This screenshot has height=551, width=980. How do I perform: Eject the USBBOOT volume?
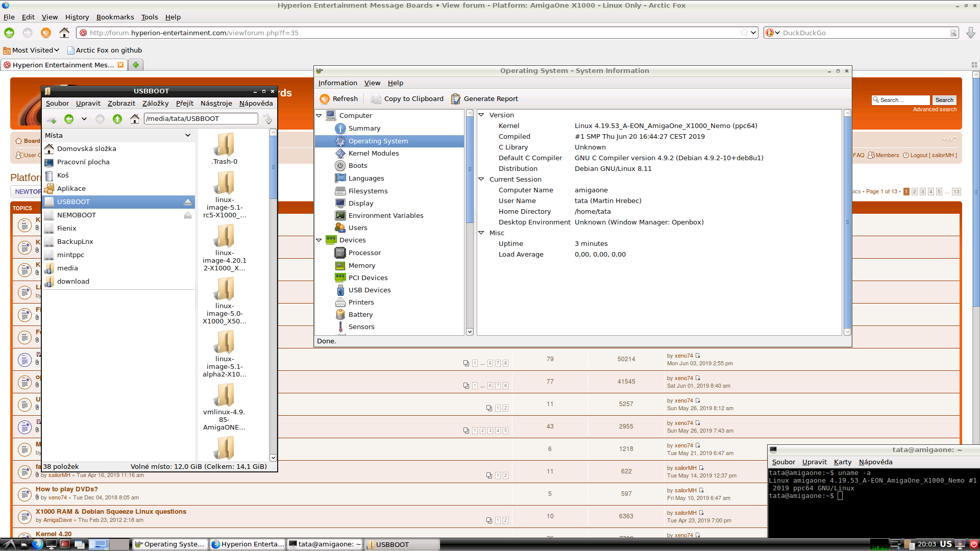pos(188,202)
